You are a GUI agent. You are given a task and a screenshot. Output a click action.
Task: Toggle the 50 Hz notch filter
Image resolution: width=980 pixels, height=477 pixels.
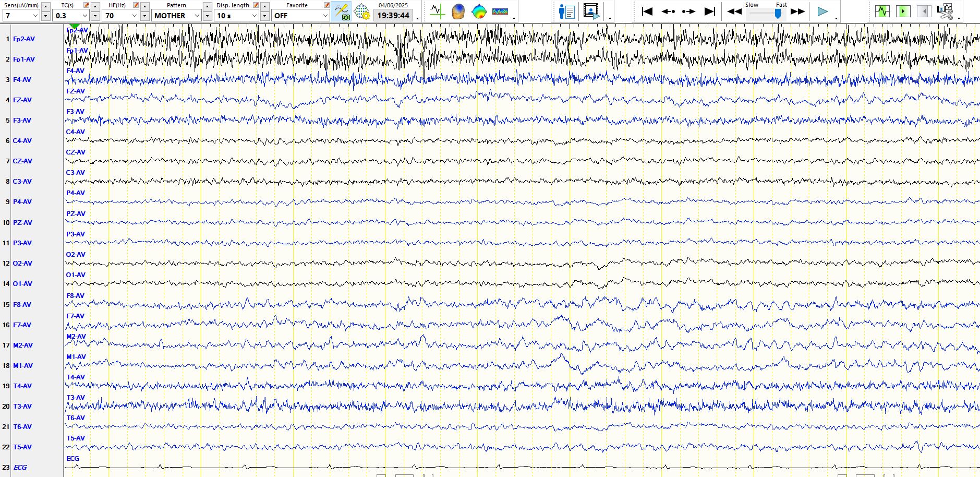[x=342, y=11]
